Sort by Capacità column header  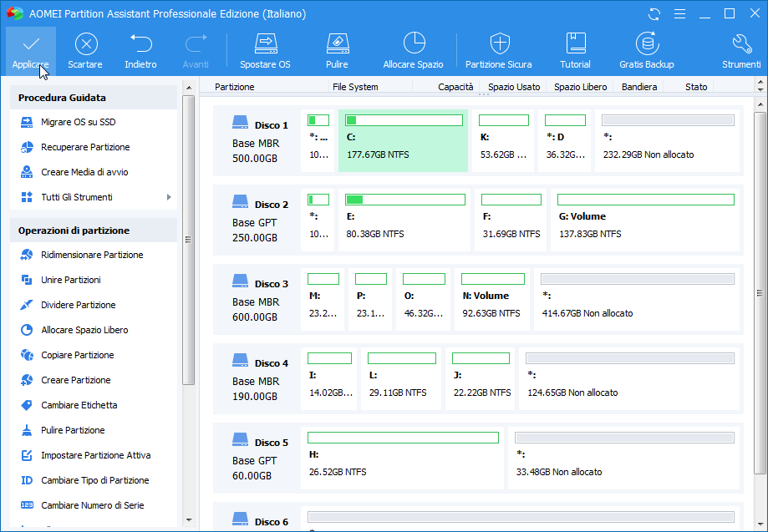pos(455,87)
